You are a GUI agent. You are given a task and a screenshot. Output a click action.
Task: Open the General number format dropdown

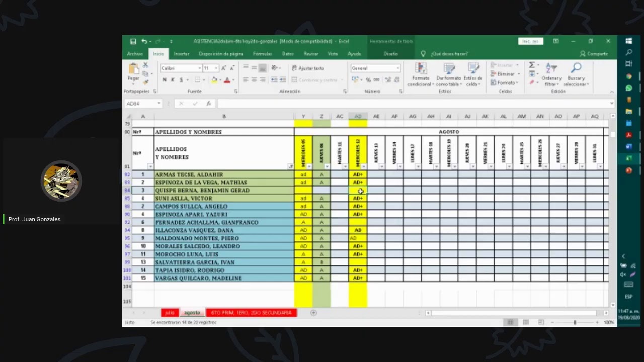(397, 68)
